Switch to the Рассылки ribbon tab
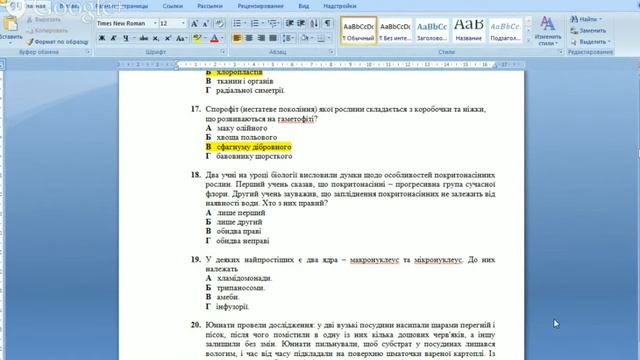The width and height of the screenshot is (640, 360). 210,6
